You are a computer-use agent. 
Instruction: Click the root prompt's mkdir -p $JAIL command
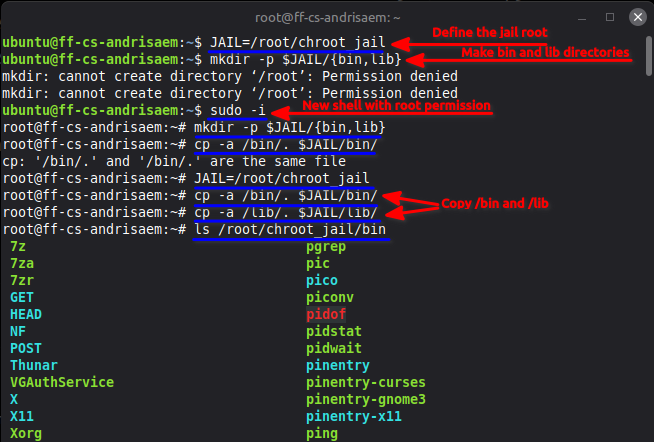[290, 128]
